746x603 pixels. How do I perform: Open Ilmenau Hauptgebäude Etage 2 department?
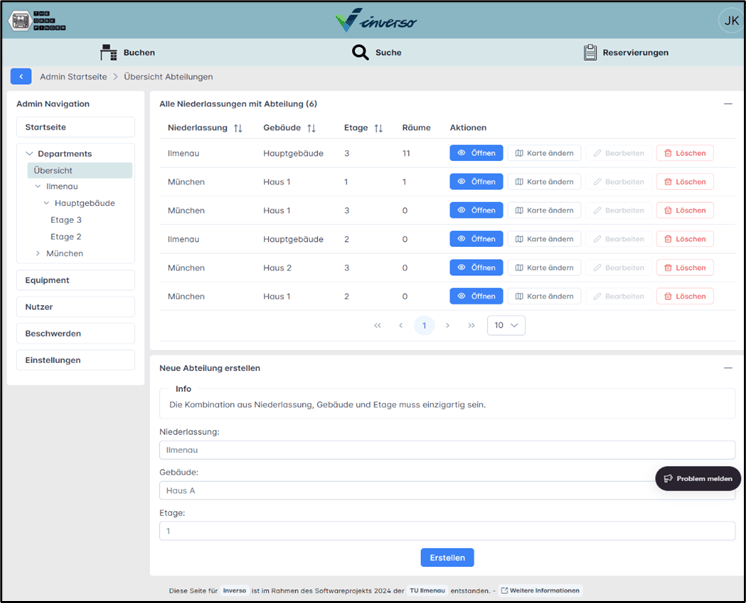click(x=476, y=239)
